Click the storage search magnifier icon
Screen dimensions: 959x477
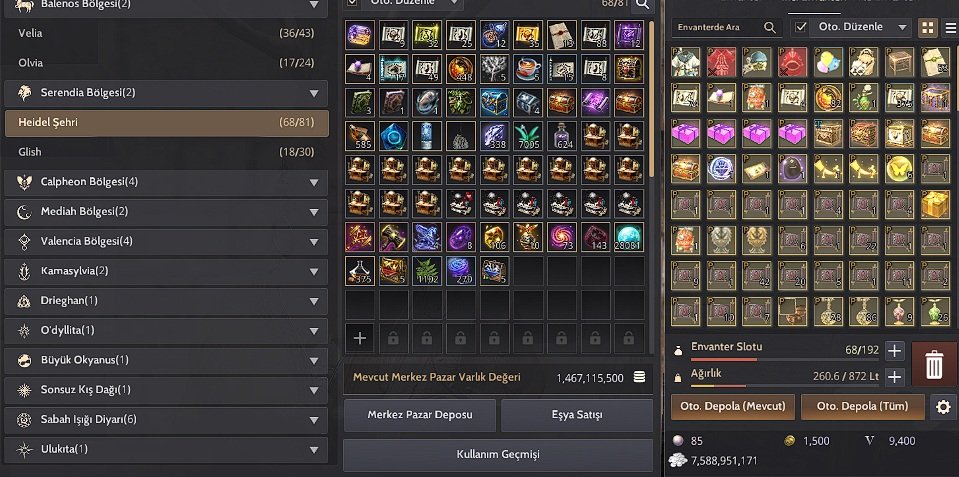(x=642, y=5)
